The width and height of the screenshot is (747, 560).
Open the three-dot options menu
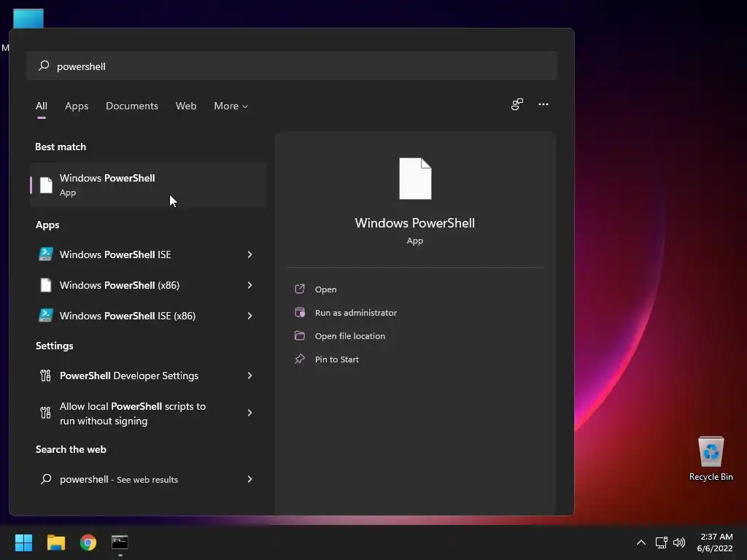(x=543, y=104)
